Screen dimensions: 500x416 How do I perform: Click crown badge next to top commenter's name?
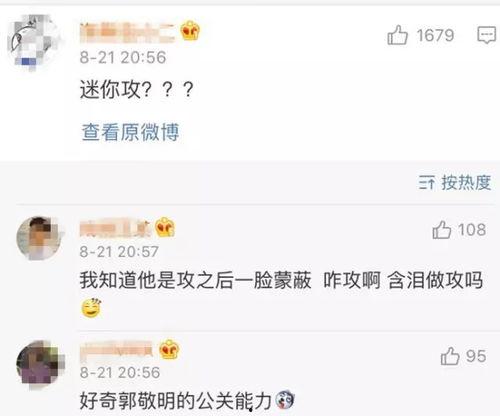190,31
